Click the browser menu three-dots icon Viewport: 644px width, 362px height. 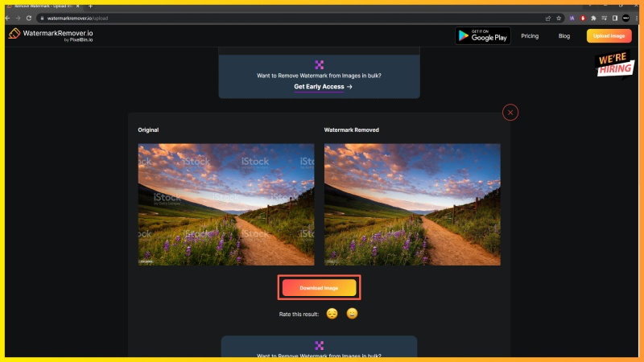(x=637, y=18)
